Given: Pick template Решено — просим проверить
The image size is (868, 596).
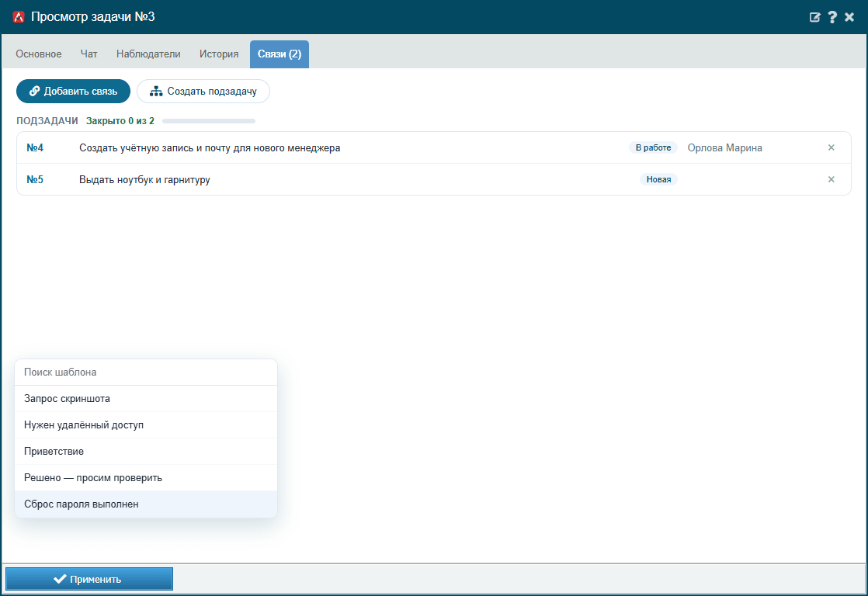Looking at the screenshot, I should tap(146, 477).
